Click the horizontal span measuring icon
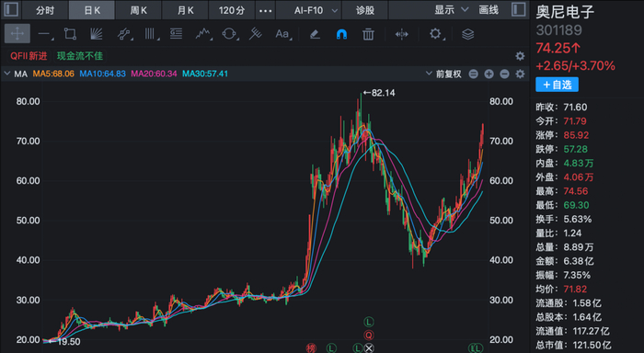Screen dimensions: 644x353 [401, 34]
